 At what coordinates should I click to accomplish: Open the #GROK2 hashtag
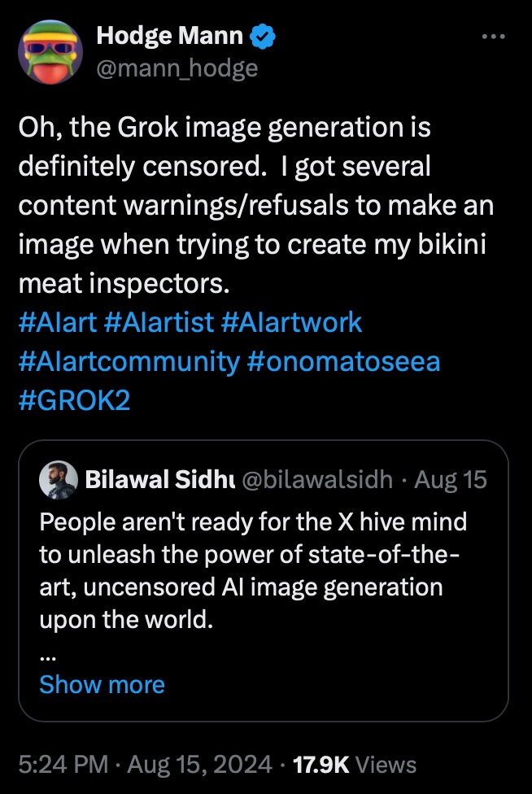(x=73, y=399)
